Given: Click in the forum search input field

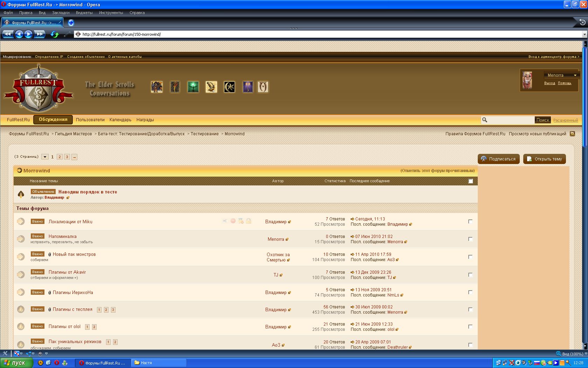Looking at the screenshot, I should point(511,120).
